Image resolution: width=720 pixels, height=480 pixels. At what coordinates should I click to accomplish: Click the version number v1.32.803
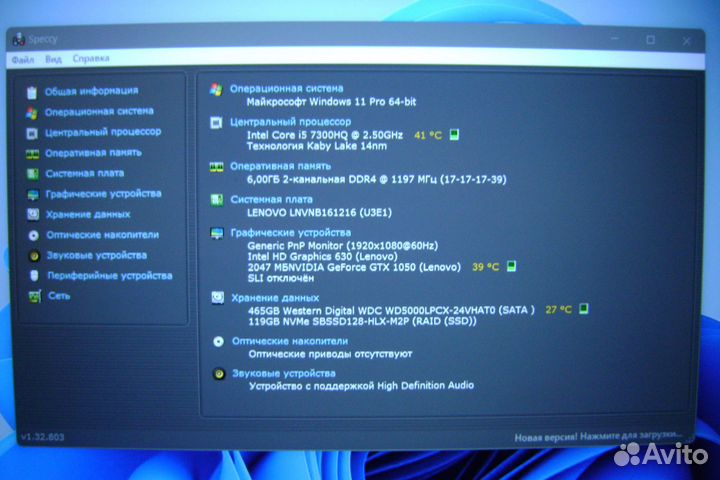[x=43, y=437]
